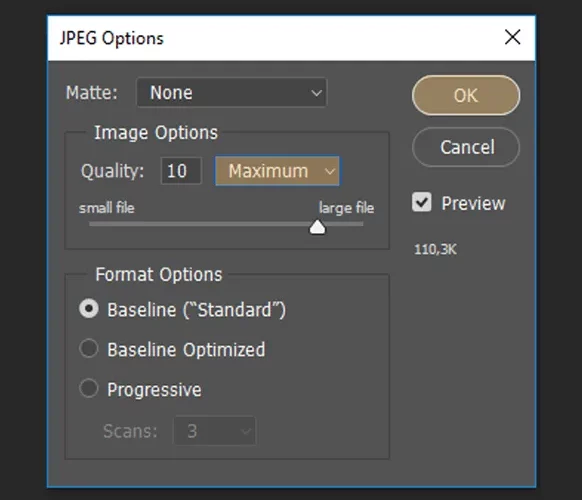Open the Matte dropdown showing None

tap(232, 92)
